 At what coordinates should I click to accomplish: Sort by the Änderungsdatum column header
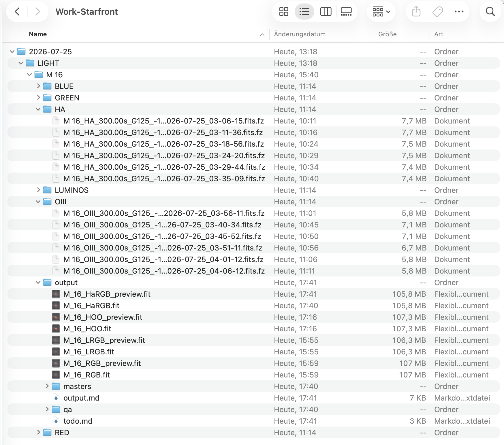click(300, 34)
